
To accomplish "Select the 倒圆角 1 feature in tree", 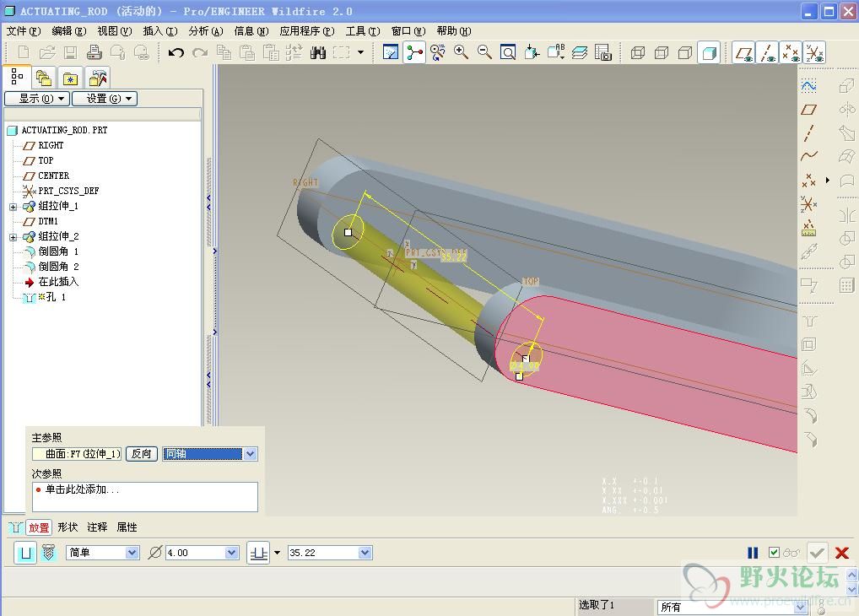I will click(58, 251).
